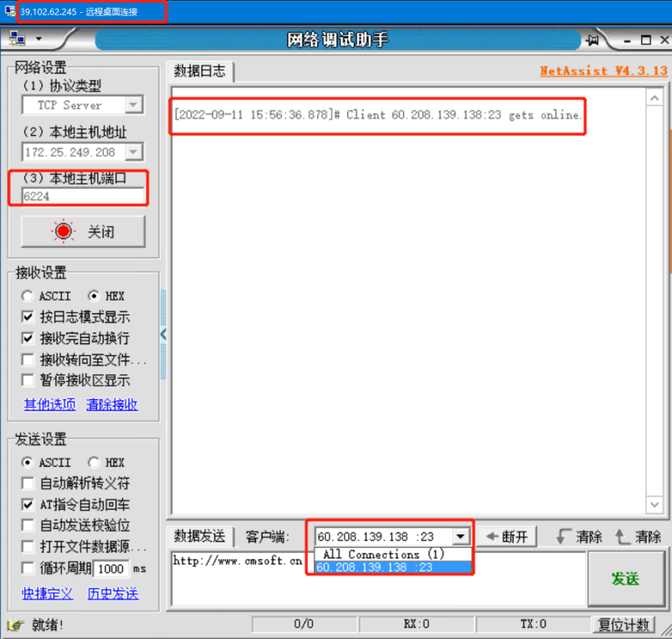
Task: Clear send area with up-arrow 清除
Action: tap(638, 536)
